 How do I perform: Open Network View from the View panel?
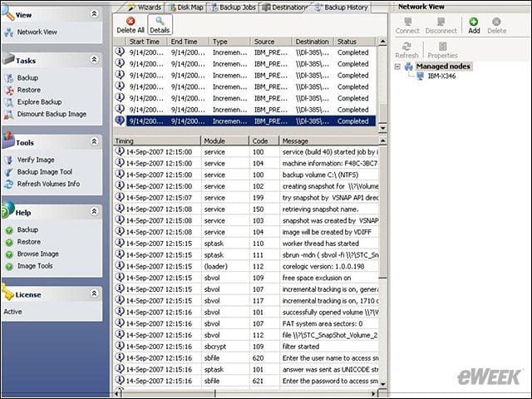(37, 32)
